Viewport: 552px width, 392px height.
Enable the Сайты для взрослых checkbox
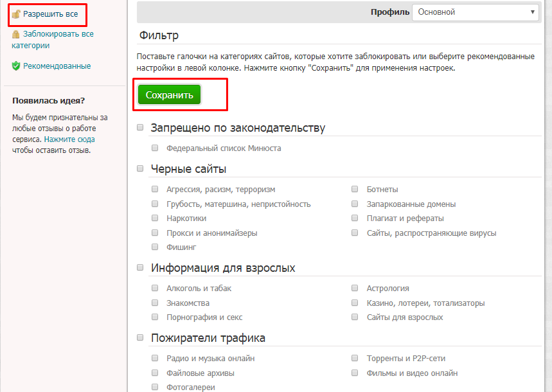[x=355, y=317]
